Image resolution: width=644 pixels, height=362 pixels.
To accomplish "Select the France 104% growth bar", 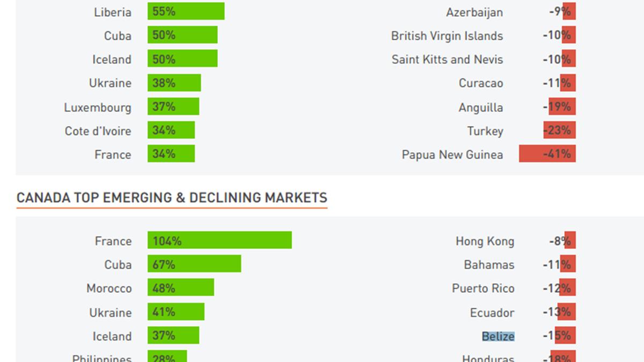I will 219,240.
